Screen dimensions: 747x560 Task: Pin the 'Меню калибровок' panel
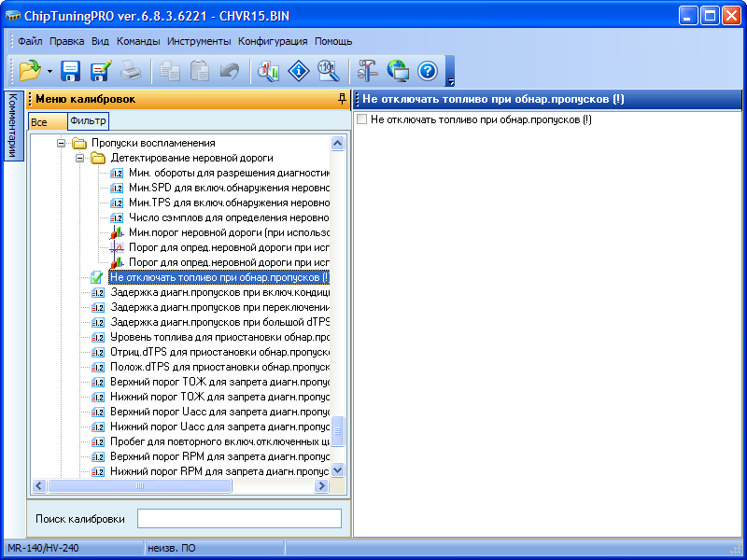pos(342,99)
